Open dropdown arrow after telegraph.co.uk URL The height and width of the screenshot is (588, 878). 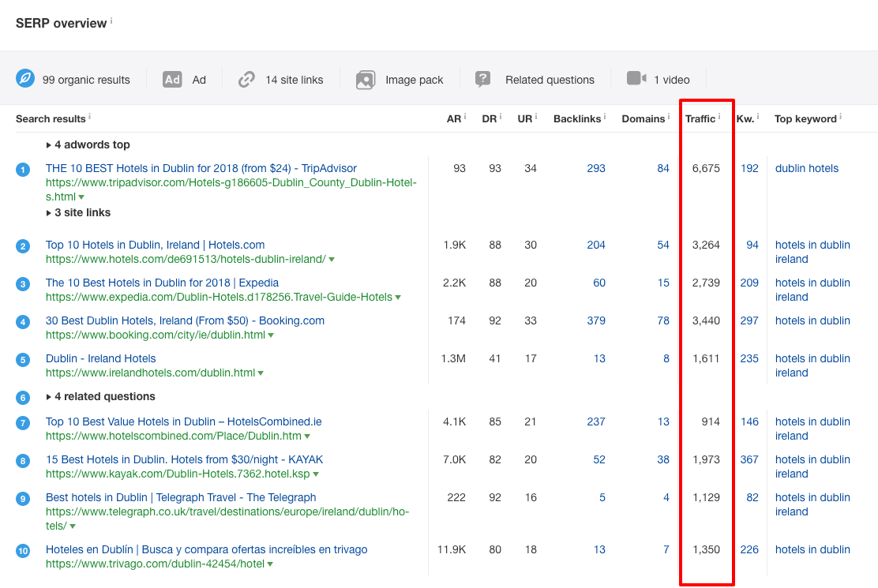73,526
